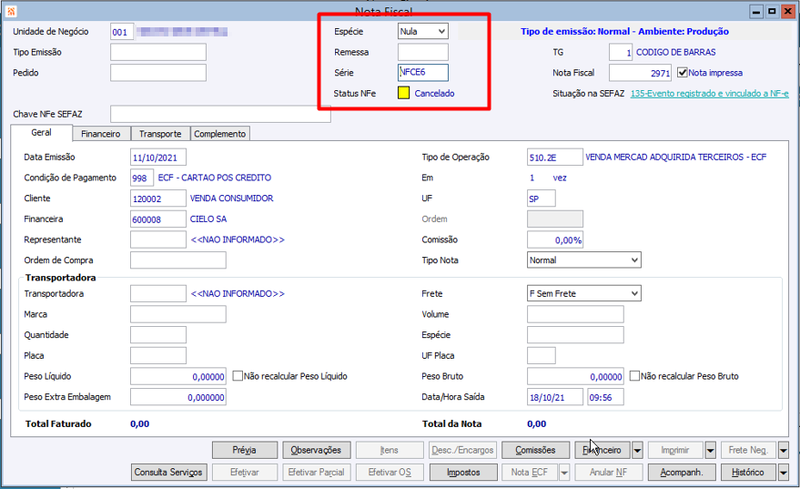
Task: Open the Situação na SEFAZ event link
Action: (710, 93)
